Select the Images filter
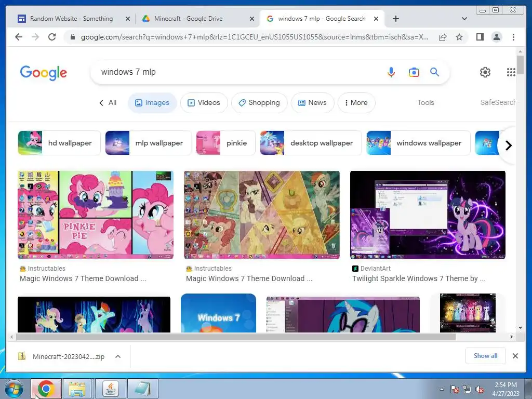The height and width of the screenshot is (399, 532). [x=152, y=102]
